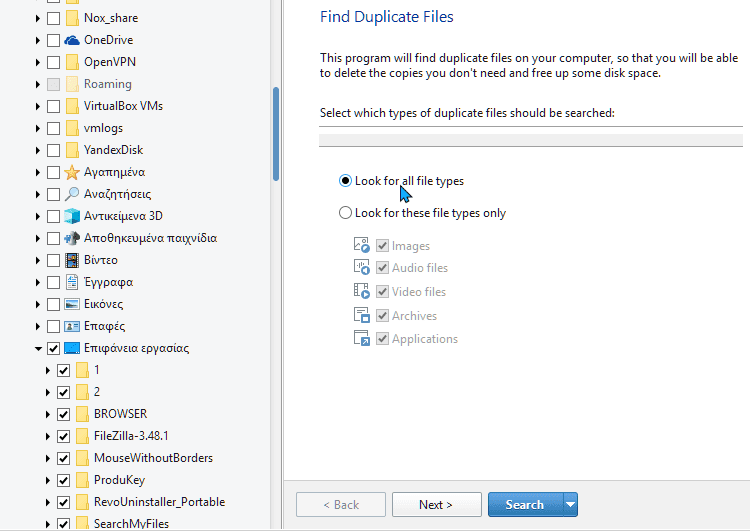Click the Audio files type icon
Screen dimensions: 750x531
click(x=362, y=267)
